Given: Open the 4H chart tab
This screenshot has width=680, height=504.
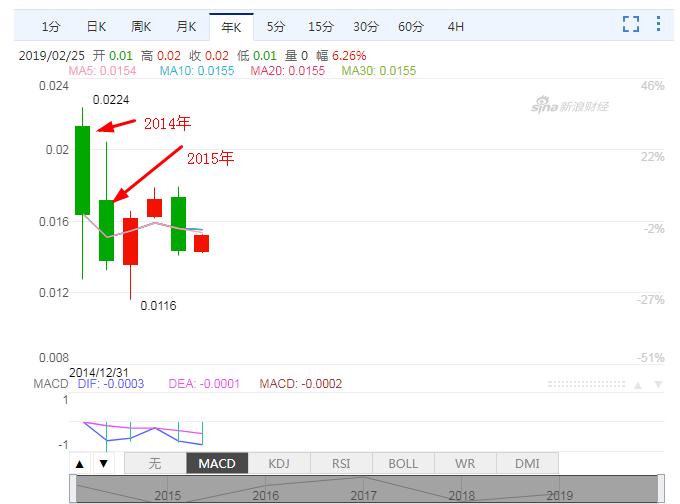Looking at the screenshot, I should tap(456, 26).
